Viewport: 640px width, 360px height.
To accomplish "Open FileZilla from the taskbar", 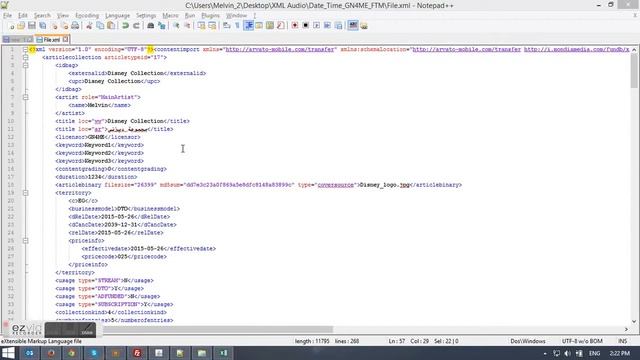I will pyautogui.click(x=137, y=353).
